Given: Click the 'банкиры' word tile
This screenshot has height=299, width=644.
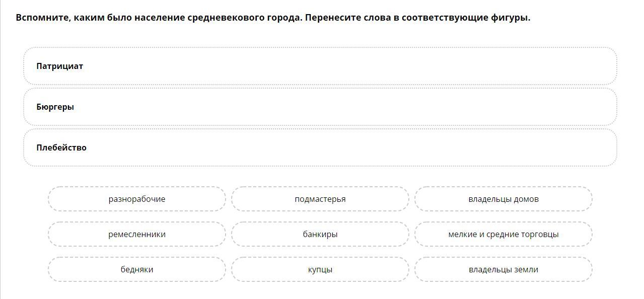Looking at the screenshot, I should pyautogui.click(x=320, y=234).
